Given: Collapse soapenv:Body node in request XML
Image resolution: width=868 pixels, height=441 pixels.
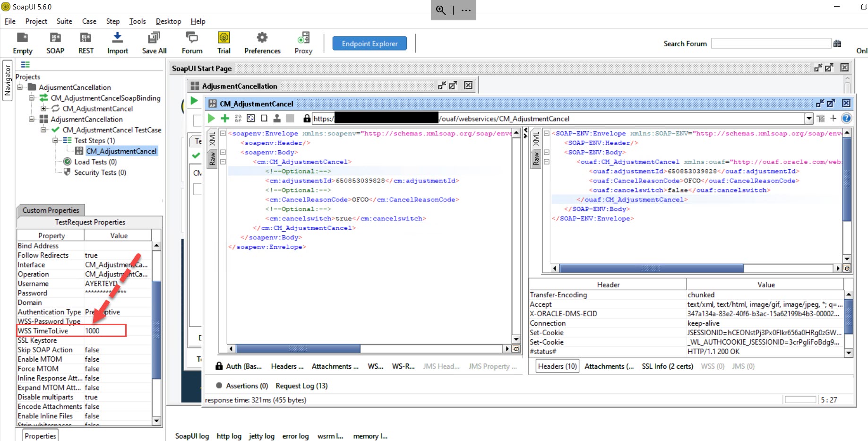Looking at the screenshot, I should 223,152.
